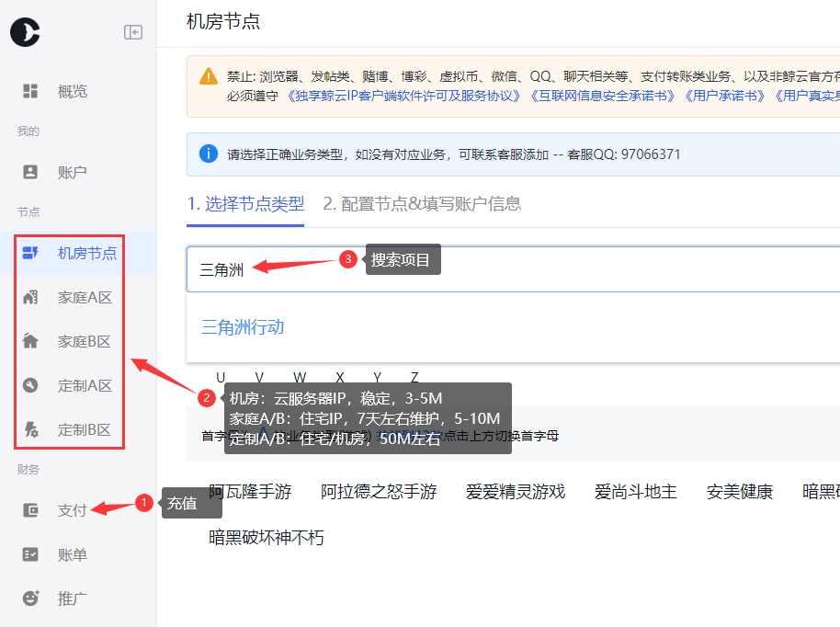Viewport: 840px width, 627px height.
Task: Click the 定制A区 clock icon
Action: 31,384
